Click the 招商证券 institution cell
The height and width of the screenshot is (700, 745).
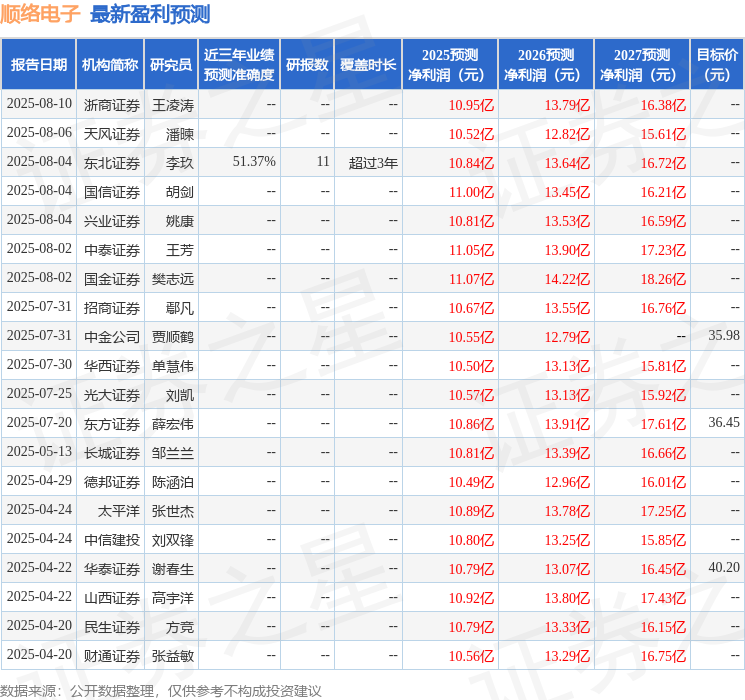(x=112, y=308)
